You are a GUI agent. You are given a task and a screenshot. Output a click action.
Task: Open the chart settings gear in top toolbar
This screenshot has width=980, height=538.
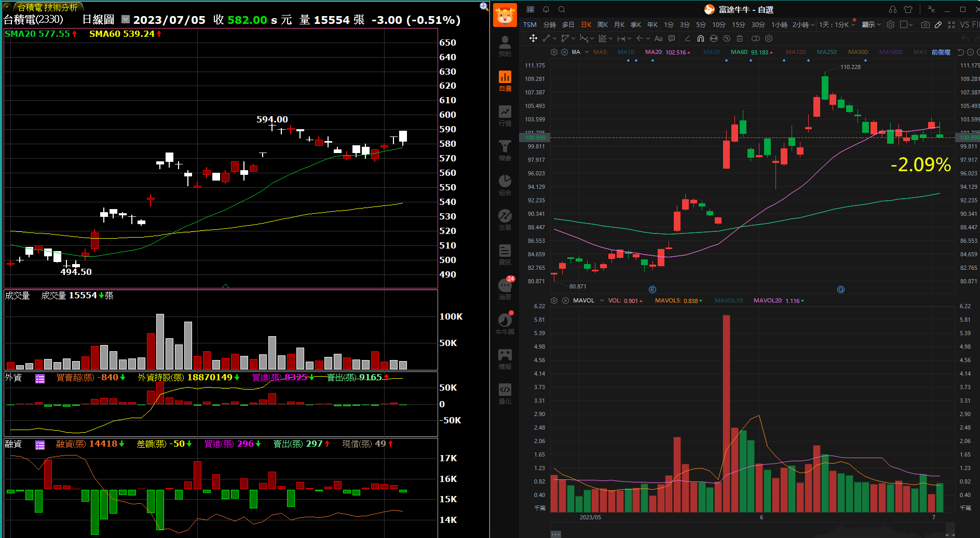(x=890, y=24)
